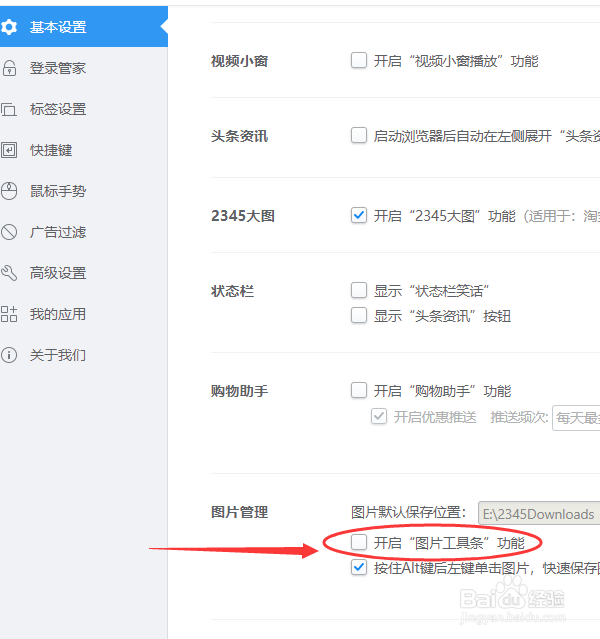The height and width of the screenshot is (639, 600).
Task: Uncheck the 2345大图 feature checkbox
Action: tap(359, 215)
